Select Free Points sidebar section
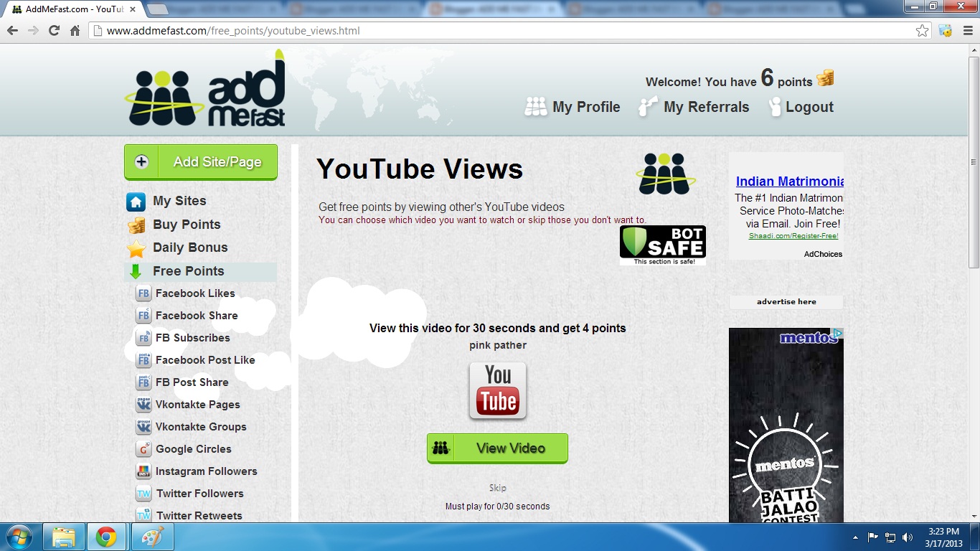 click(201, 271)
